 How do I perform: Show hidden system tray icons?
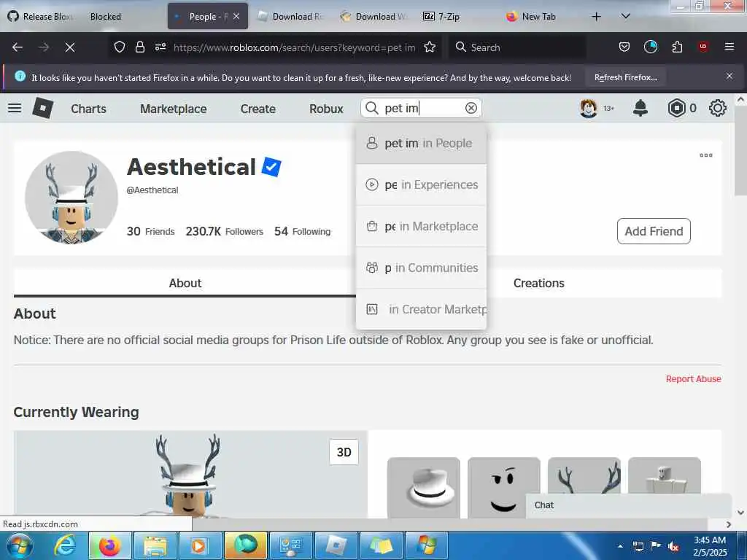click(x=620, y=546)
